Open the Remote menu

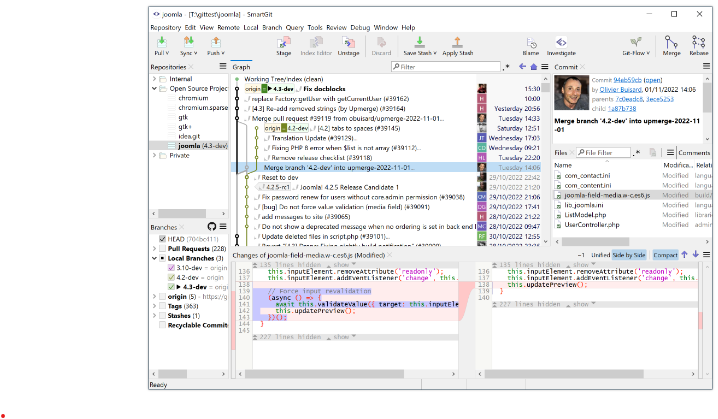point(228,27)
